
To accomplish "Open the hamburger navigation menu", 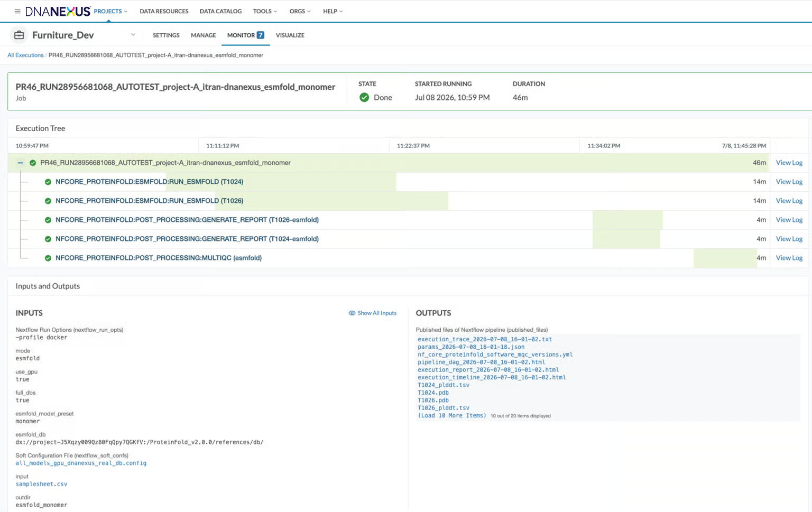I will point(17,11).
